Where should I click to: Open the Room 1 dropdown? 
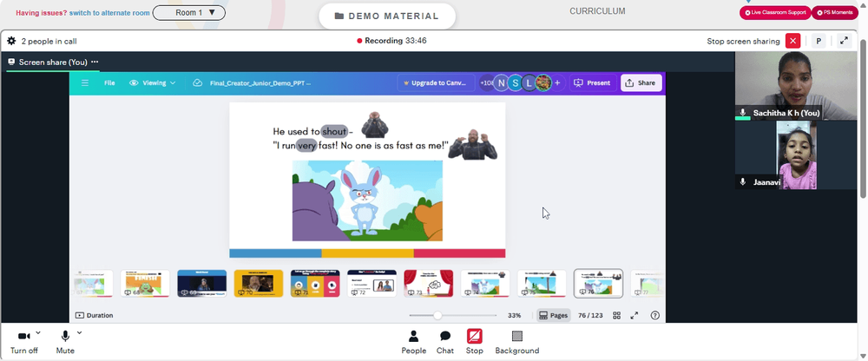(x=188, y=13)
